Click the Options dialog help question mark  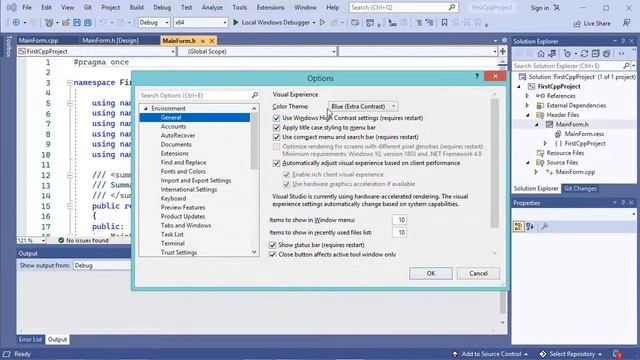(477, 76)
